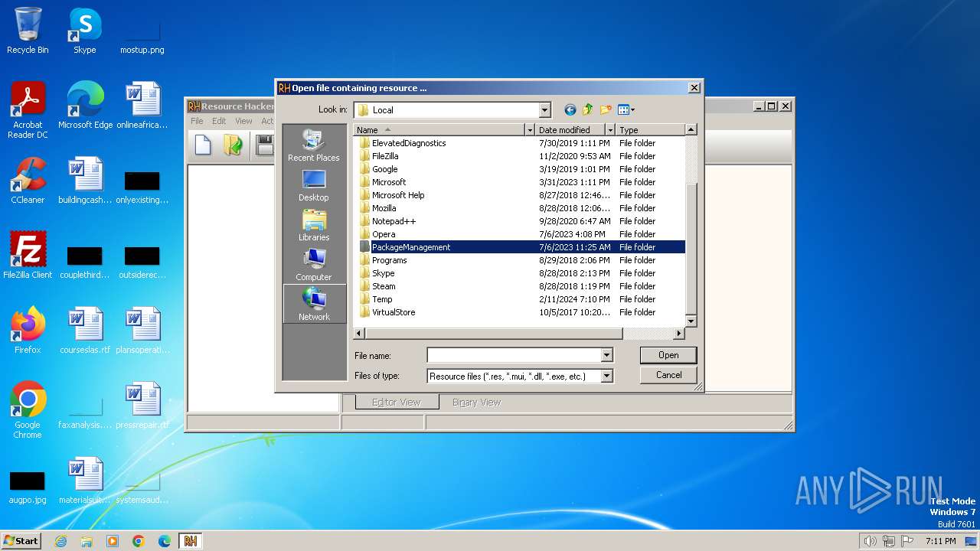This screenshot has height=551, width=980.
Task: Click the taskbar clock showing 7:11 PM
Action: [940, 541]
